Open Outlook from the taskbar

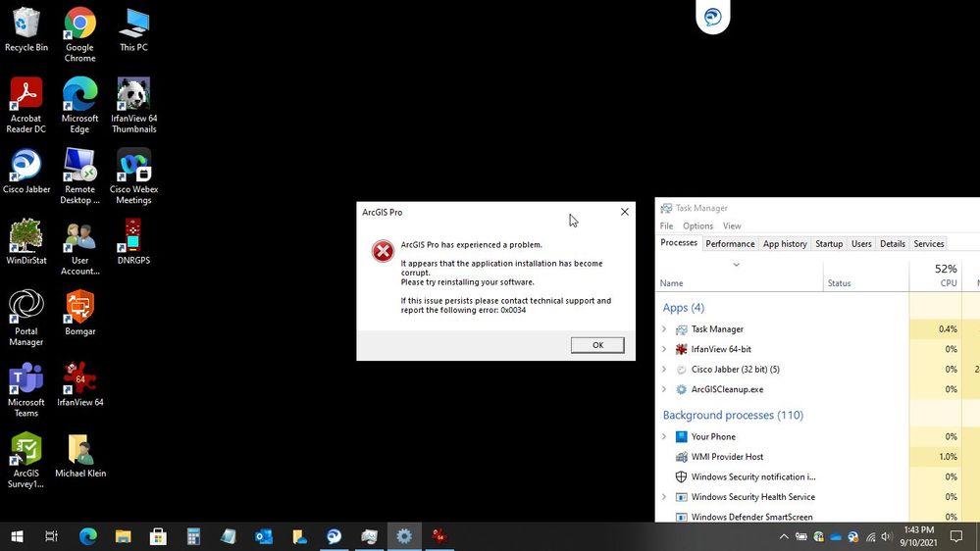(x=264, y=536)
